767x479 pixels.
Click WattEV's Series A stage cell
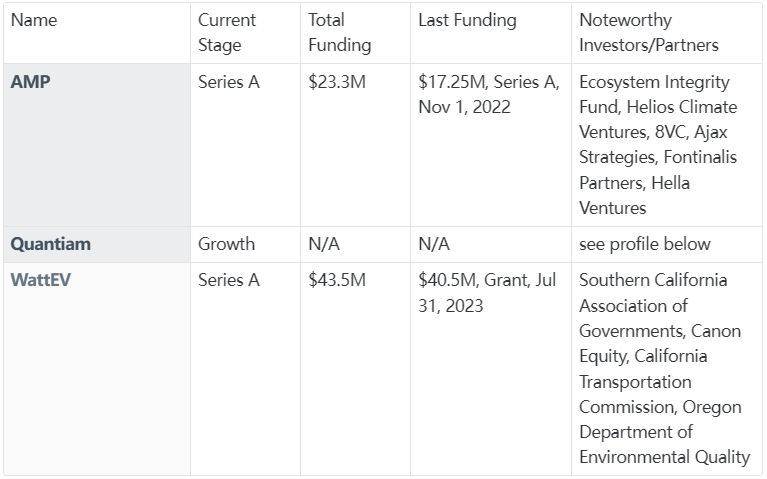[246, 369]
